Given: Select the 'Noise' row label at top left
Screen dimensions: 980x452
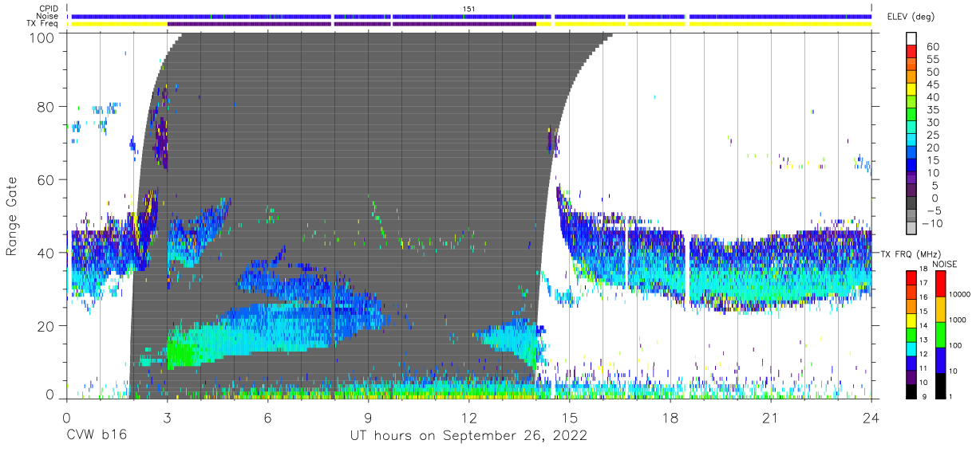Looking at the screenshot, I should pyautogui.click(x=48, y=16).
